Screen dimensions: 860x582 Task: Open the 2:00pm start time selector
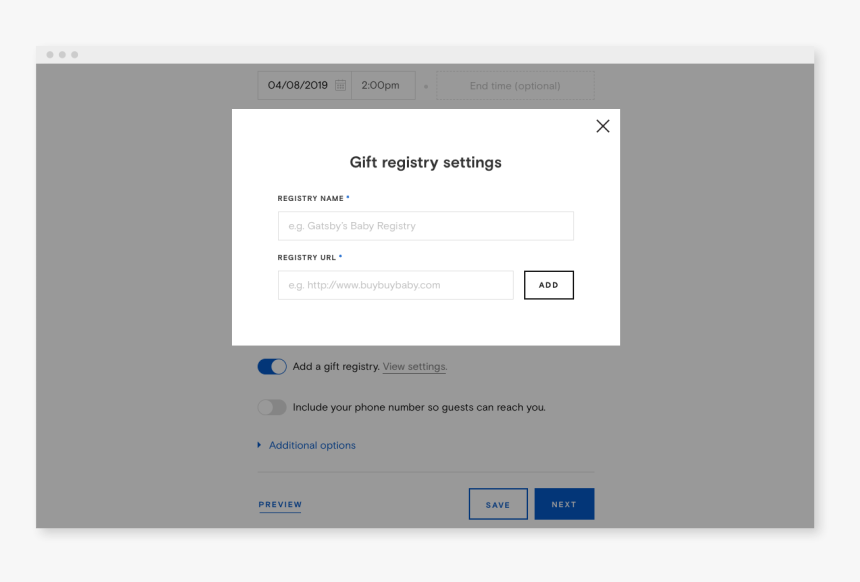point(382,85)
